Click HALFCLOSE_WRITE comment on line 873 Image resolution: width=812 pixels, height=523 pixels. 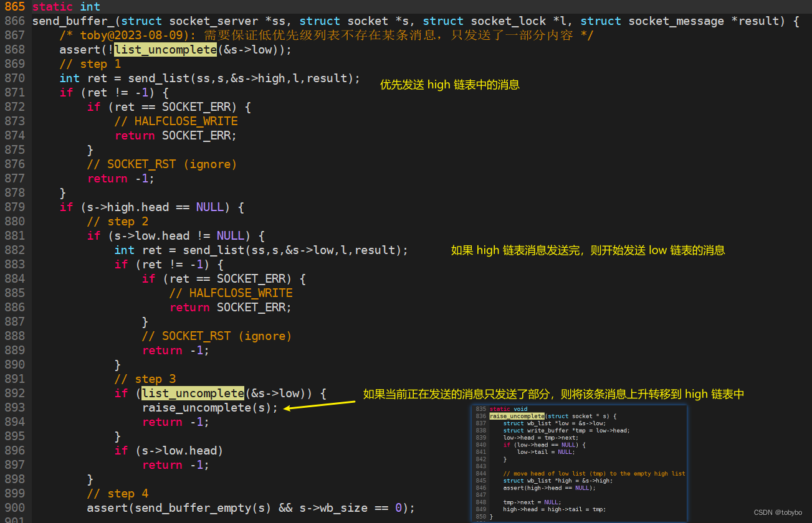click(176, 121)
